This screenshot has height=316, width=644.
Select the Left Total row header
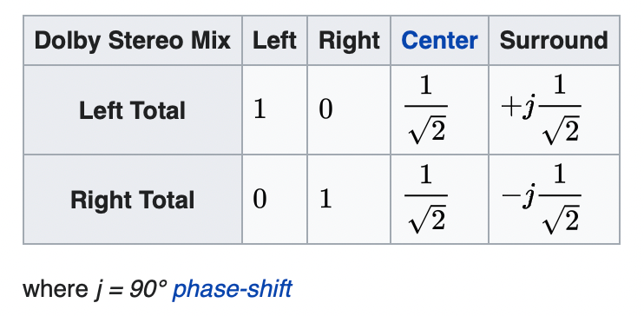(133, 109)
